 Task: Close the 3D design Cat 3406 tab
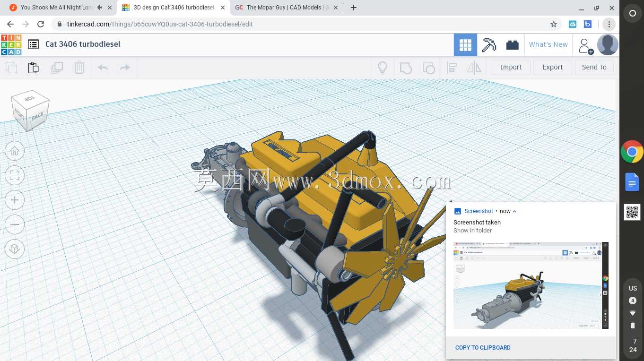223,8
